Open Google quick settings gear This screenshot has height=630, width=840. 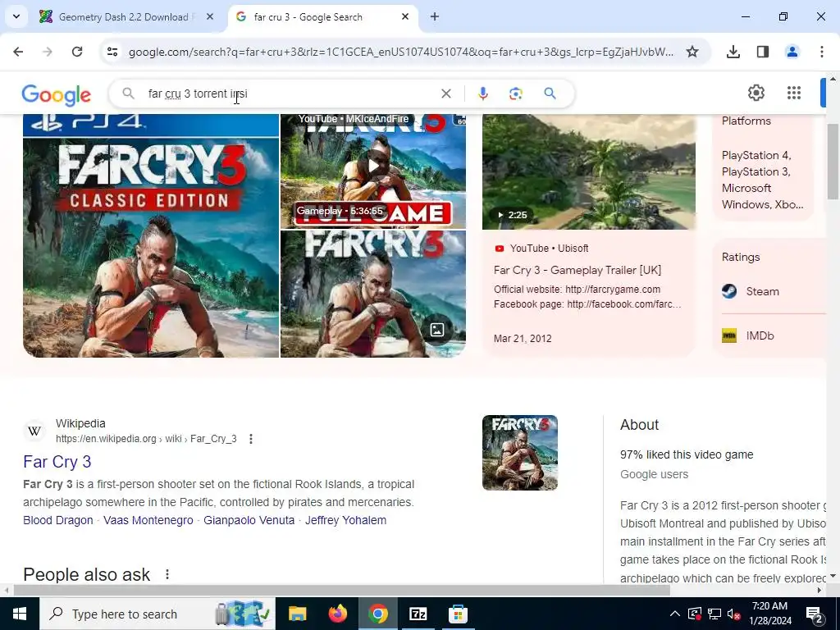(x=756, y=94)
